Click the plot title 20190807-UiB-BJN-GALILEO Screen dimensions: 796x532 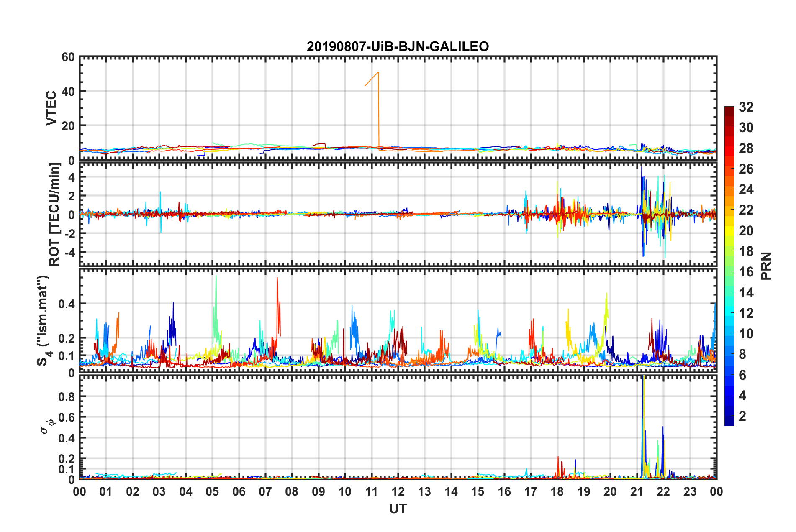(398, 46)
